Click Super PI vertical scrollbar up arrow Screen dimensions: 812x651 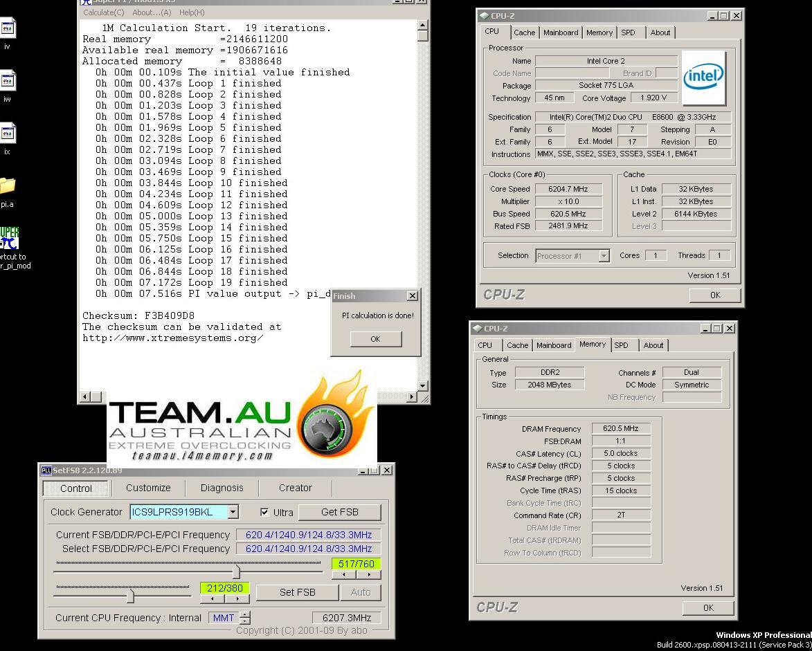[x=423, y=25]
